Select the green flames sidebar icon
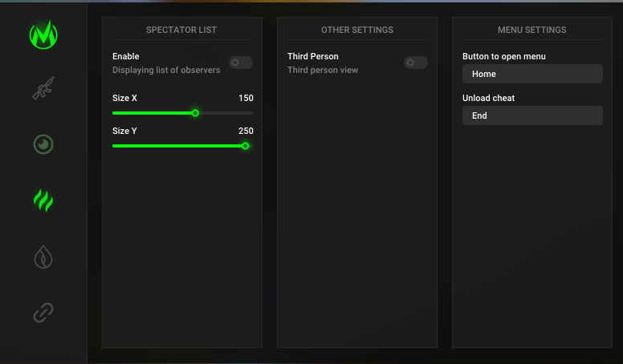 click(43, 200)
